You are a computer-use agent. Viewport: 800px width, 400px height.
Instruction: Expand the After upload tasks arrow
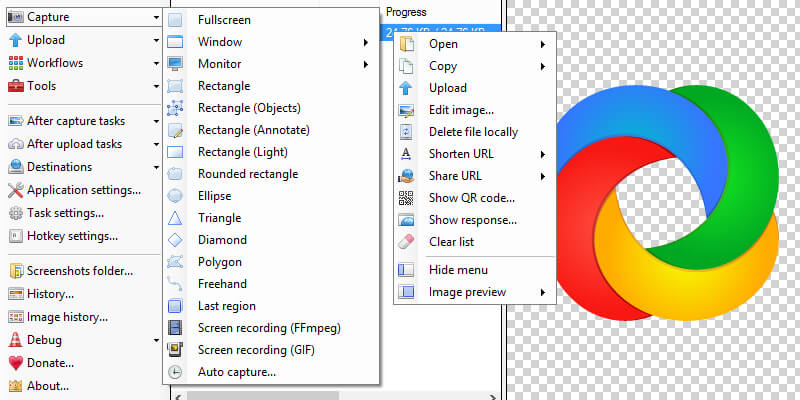[156, 144]
